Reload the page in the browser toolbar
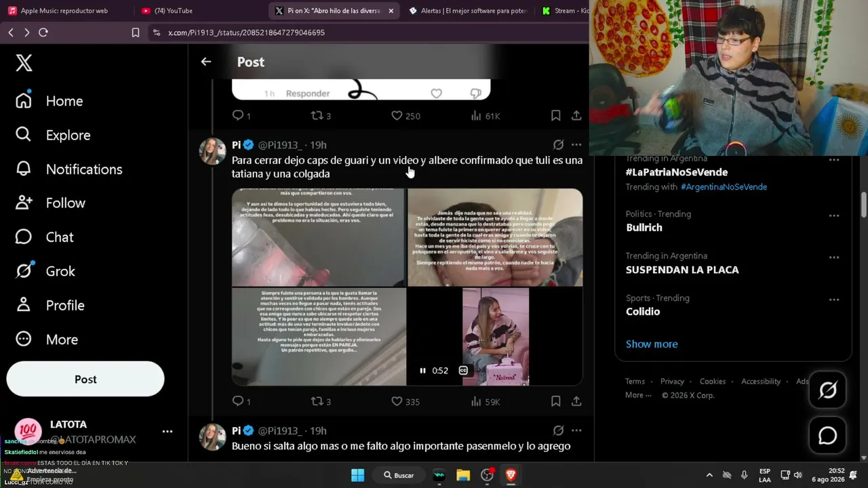This screenshot has width=868, height=488. [43, 33]
